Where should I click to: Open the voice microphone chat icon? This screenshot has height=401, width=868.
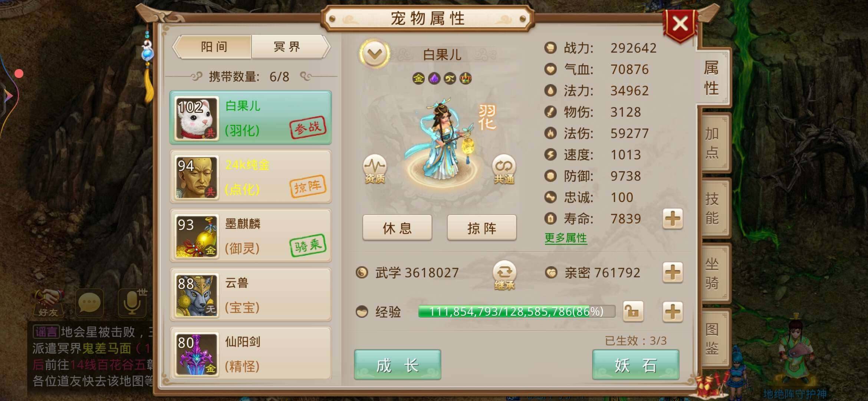[x=132, y=302]
